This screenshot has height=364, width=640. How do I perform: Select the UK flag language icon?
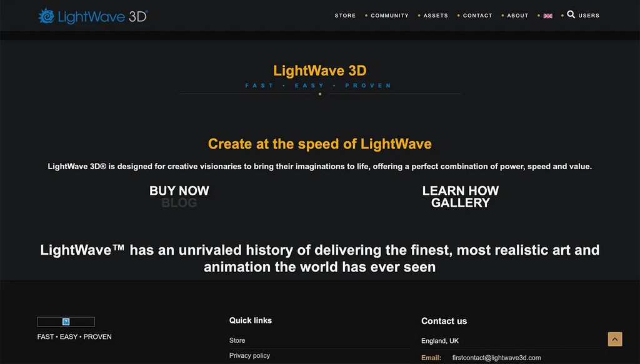point(547,16)
